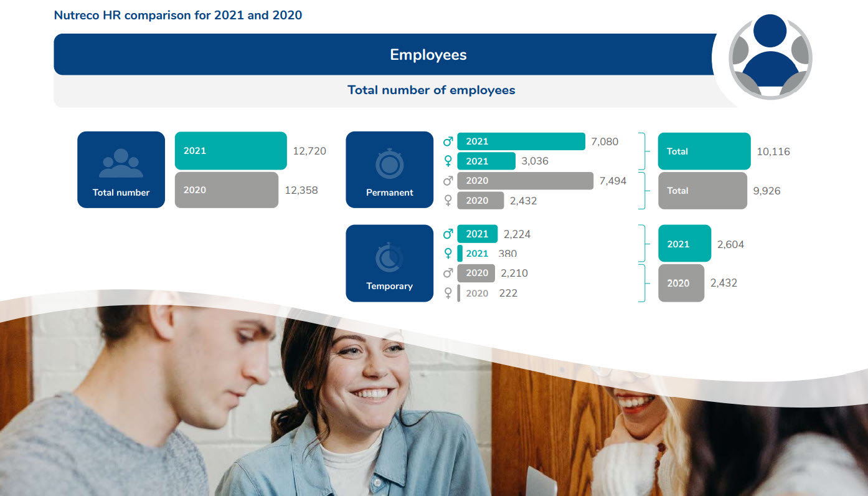
Task: Click the group icon in Total number tile
Action: (x=121, y=163)
